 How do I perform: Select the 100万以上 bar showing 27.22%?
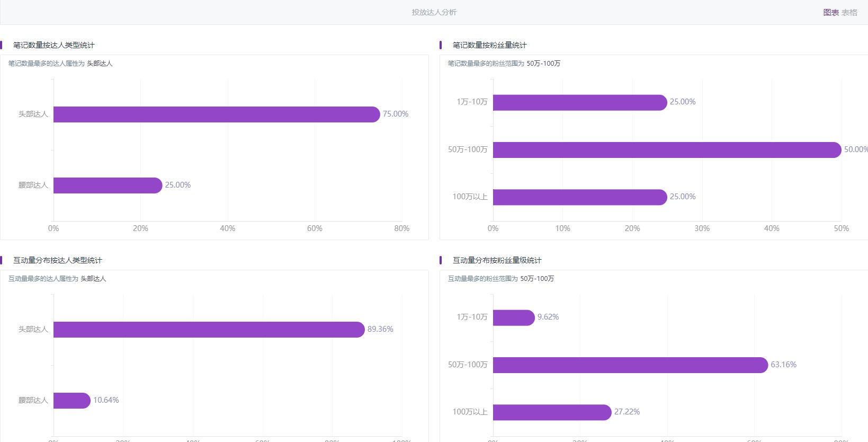pyautogui.click(x=552, y=412)
